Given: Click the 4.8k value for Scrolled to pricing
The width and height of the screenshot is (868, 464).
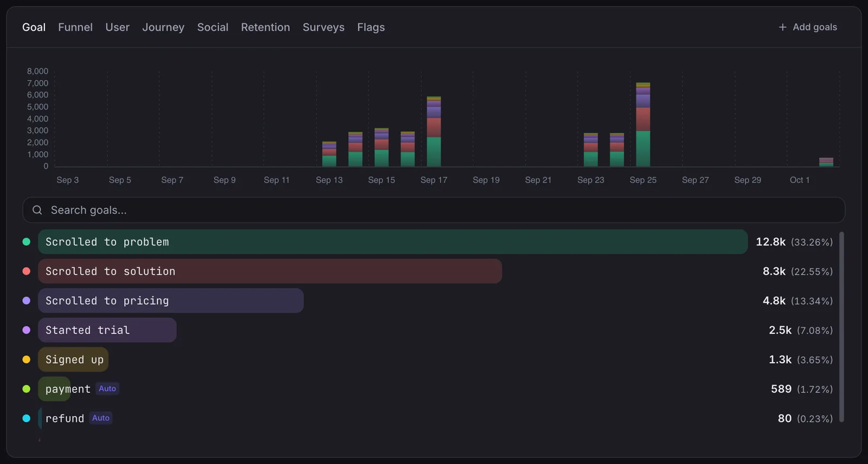Looking at the screenshot, I should click(x=774, y=300).
